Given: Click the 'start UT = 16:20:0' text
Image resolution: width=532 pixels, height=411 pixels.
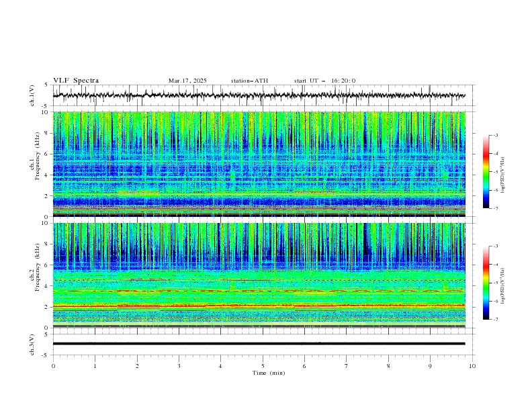Looking at the screenshot, I should pos(324,81).
